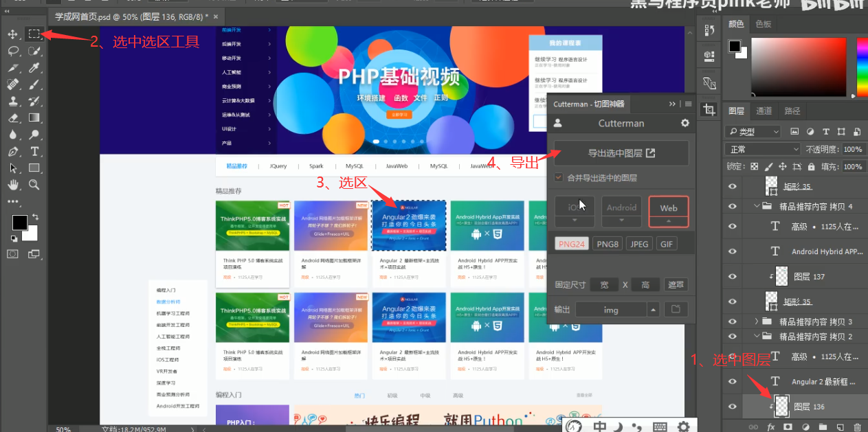Screen dimensions: 868x432
Task: Select the Rectangle shape tool
Action: click(34, 168)
